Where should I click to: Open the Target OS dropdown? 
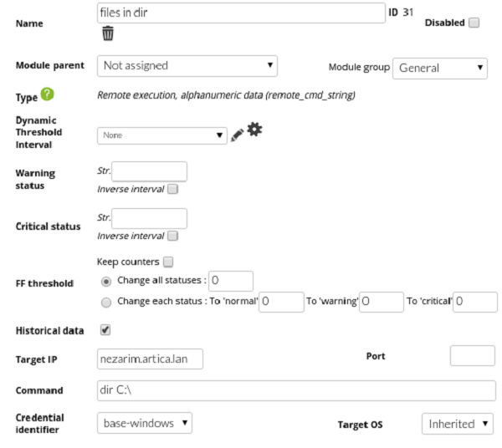click(457, 424)
